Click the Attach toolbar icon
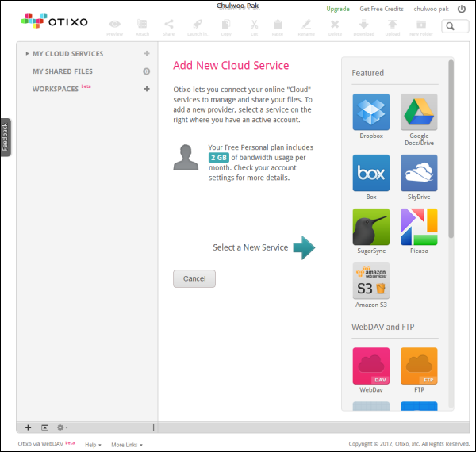476x452 pixels. tap(142, 24)
